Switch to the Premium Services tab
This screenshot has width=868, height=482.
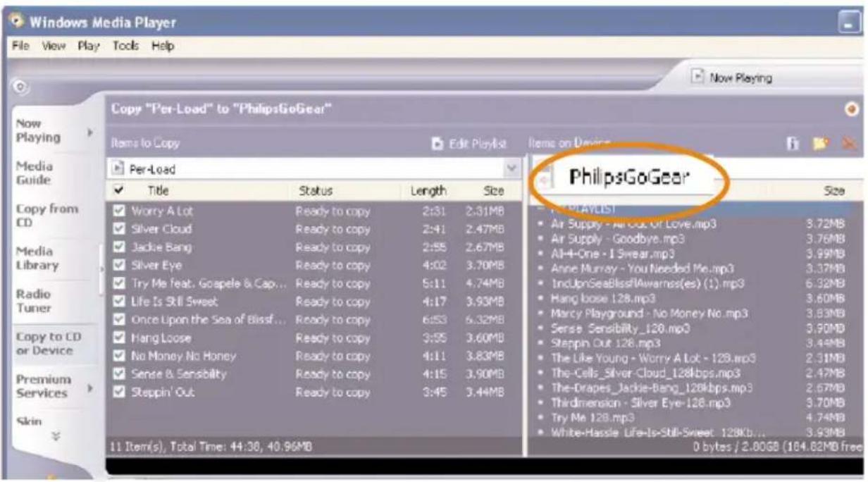54,386
